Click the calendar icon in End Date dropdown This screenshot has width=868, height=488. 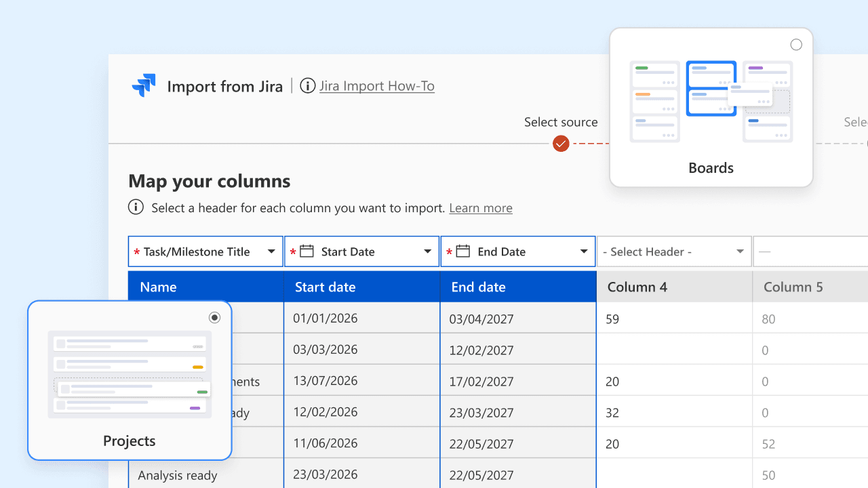point(463,251)
